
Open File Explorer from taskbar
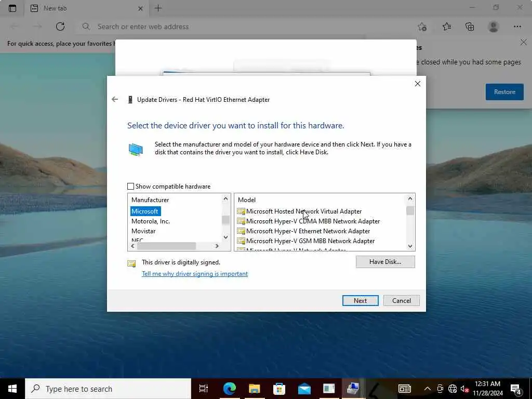pyautogui.click(x=254, y=389)
